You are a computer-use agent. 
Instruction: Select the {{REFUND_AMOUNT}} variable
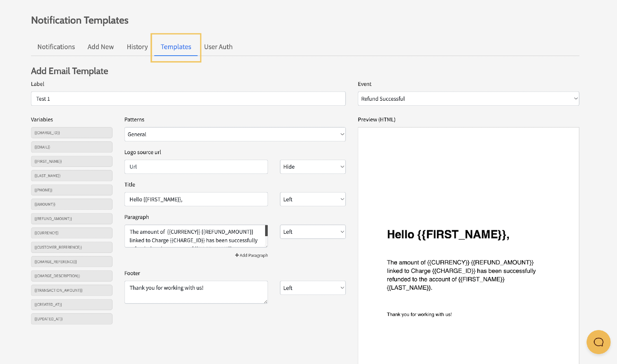(x=72, y=218)
